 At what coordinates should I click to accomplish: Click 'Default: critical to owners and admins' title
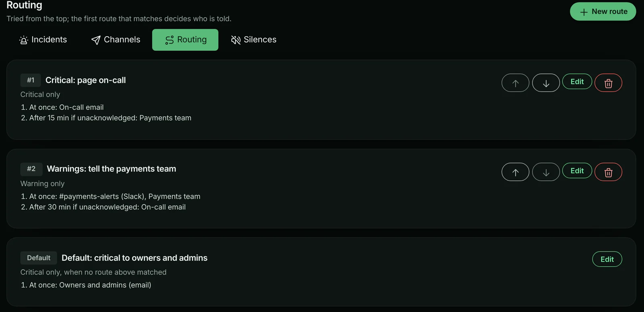tap(134, 258)
